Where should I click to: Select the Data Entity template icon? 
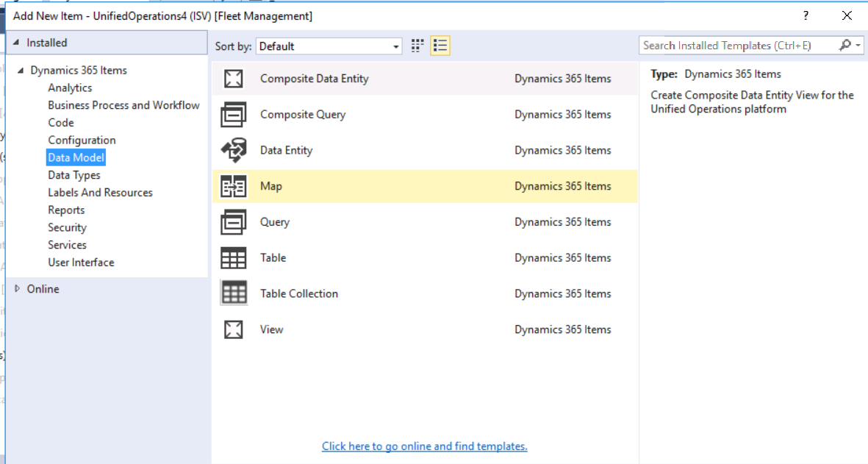click(233, 150)
